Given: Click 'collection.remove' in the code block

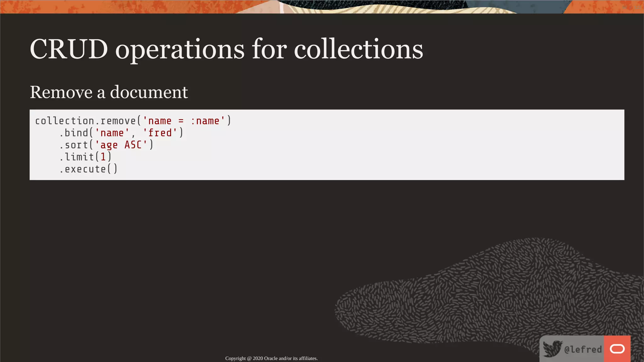Looking at the screenshot, I should click(85, 121).
